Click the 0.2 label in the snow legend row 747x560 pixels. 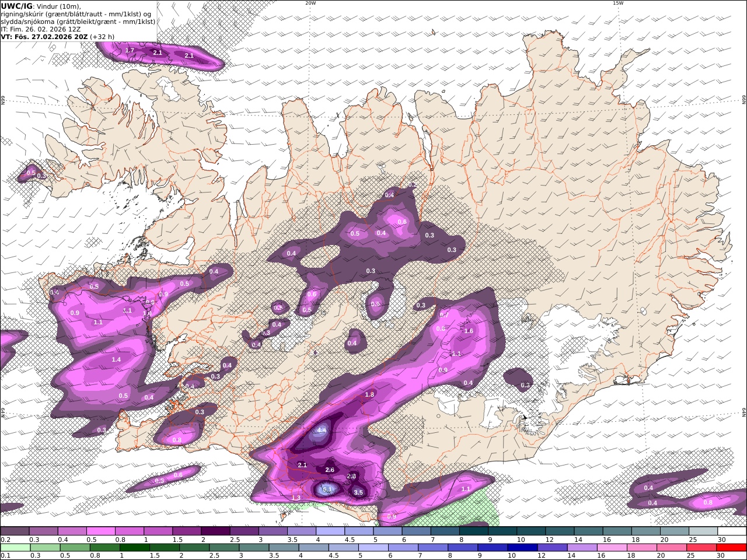tap(5, 540)
